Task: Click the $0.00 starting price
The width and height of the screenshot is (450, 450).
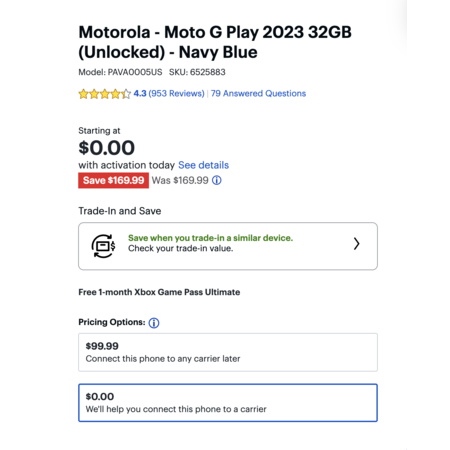Action: click(106, 148)
